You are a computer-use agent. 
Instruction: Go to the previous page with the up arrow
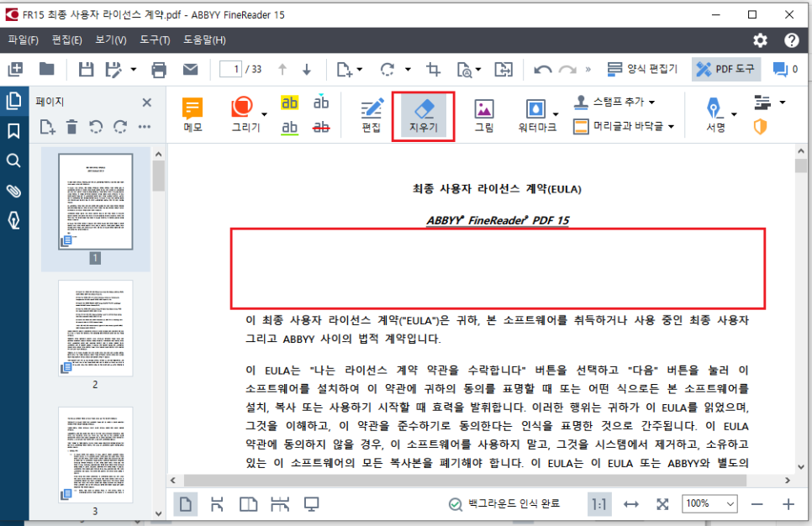tap(282, 69)
